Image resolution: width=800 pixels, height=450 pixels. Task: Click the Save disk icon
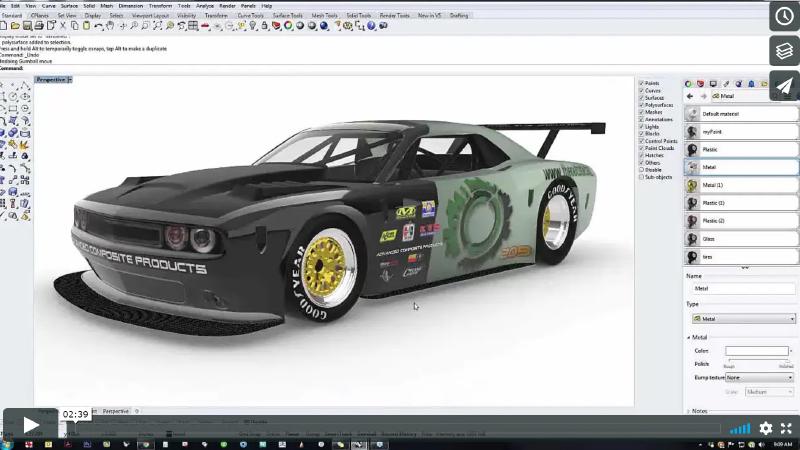point(27,26)
